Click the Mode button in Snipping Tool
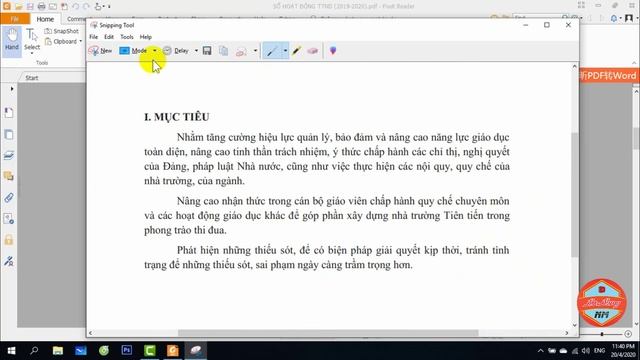The width and height of the screenshot is (640, 360). [x=133, y=51]
